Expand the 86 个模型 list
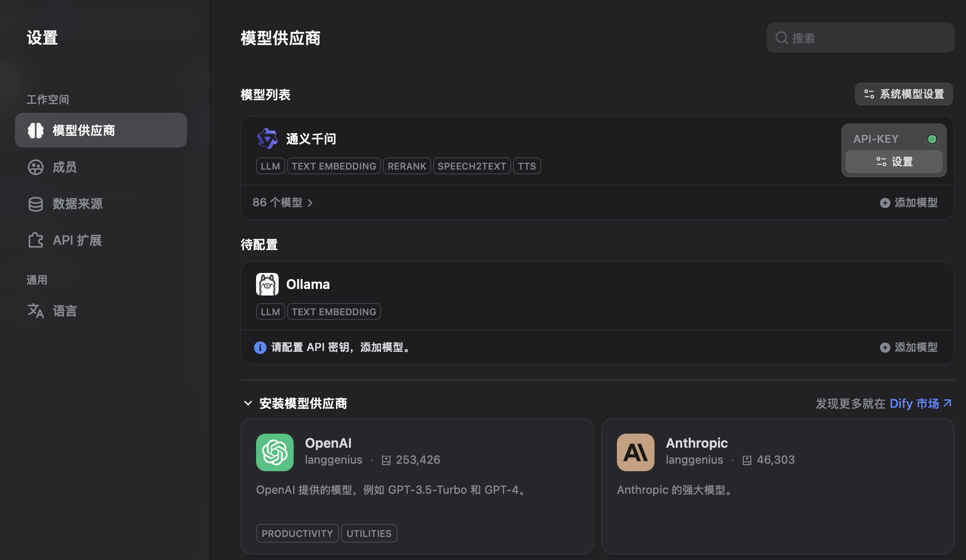Screen dimensions: 966x560 [x=282, y=202]
